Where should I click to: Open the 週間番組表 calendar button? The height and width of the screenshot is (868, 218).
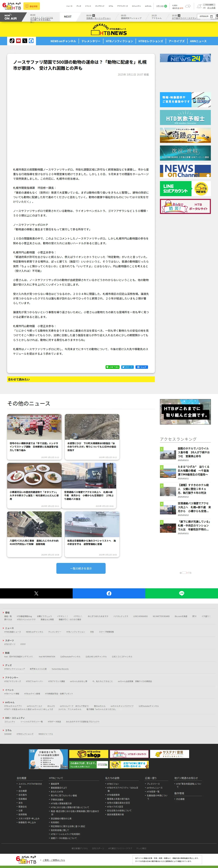point(206,16)
